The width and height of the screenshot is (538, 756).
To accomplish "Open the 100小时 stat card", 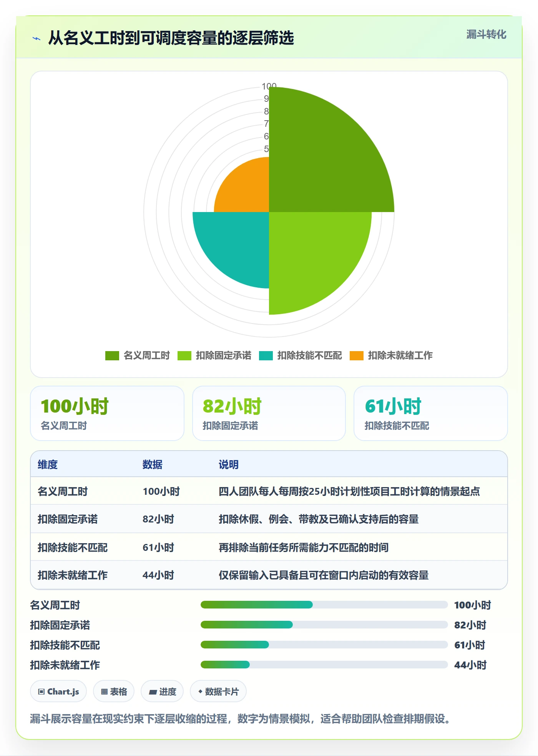I will [107, 413].
